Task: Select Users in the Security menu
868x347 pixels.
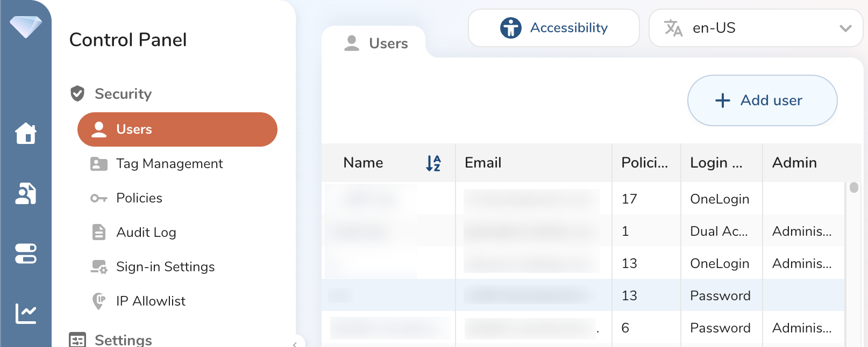Action: pyautogui.click(x=177, y=129)
